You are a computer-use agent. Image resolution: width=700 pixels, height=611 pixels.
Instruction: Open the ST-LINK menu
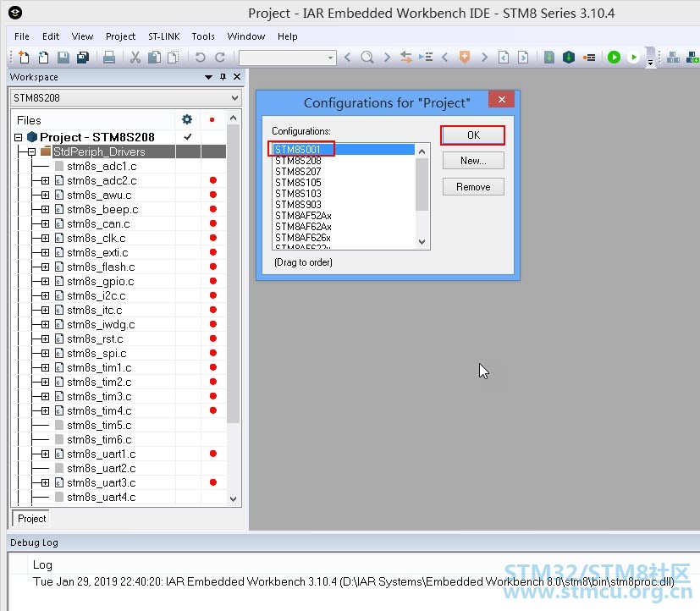pyautogui.click(x=164, y=36)
